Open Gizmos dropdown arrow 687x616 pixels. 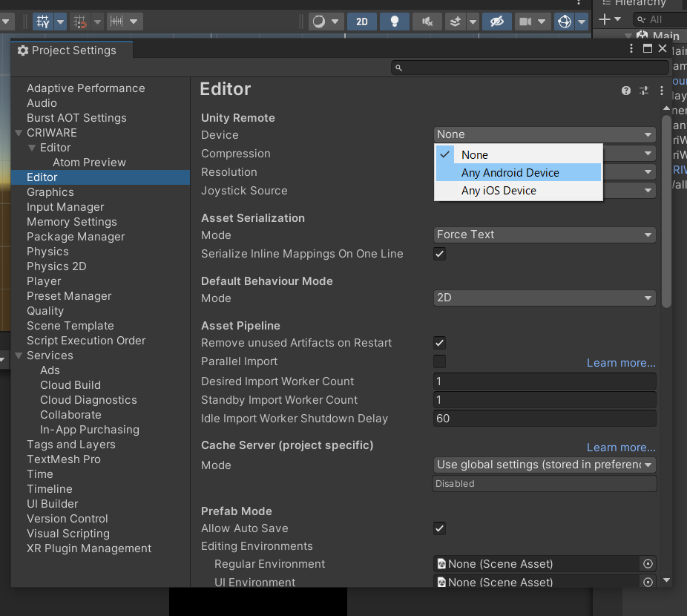tap(582, 22)
